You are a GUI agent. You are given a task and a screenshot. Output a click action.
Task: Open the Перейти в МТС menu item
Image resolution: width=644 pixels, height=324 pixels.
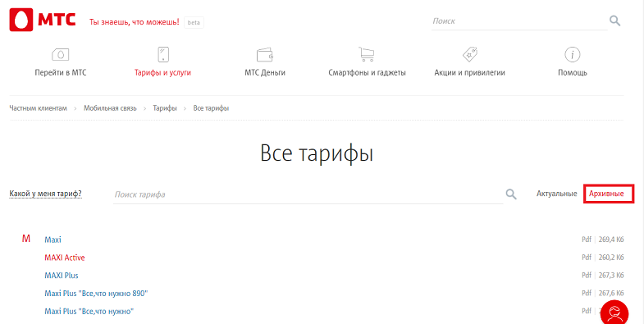click(x=61, y=73)
